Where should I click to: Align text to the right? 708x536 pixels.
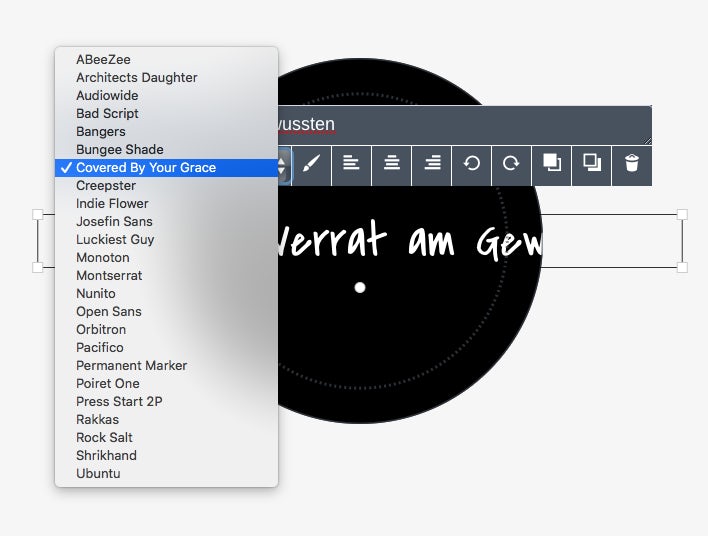coord(432,165)
